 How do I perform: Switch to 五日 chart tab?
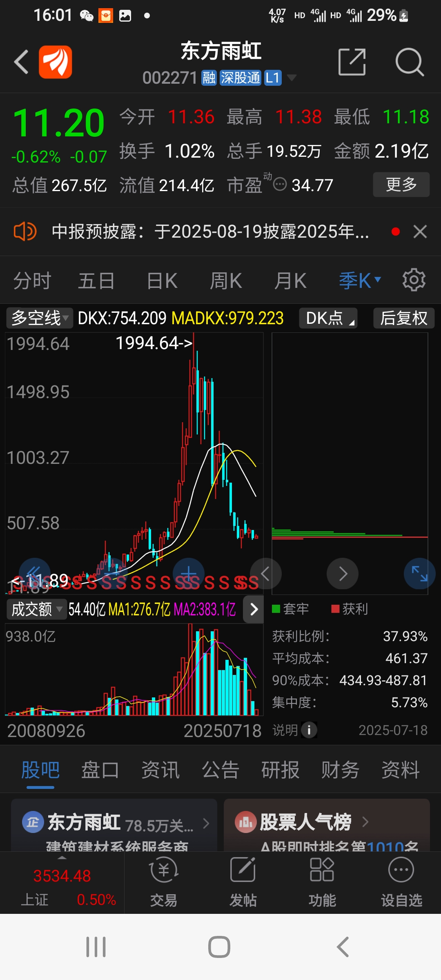tap(96, 281)
